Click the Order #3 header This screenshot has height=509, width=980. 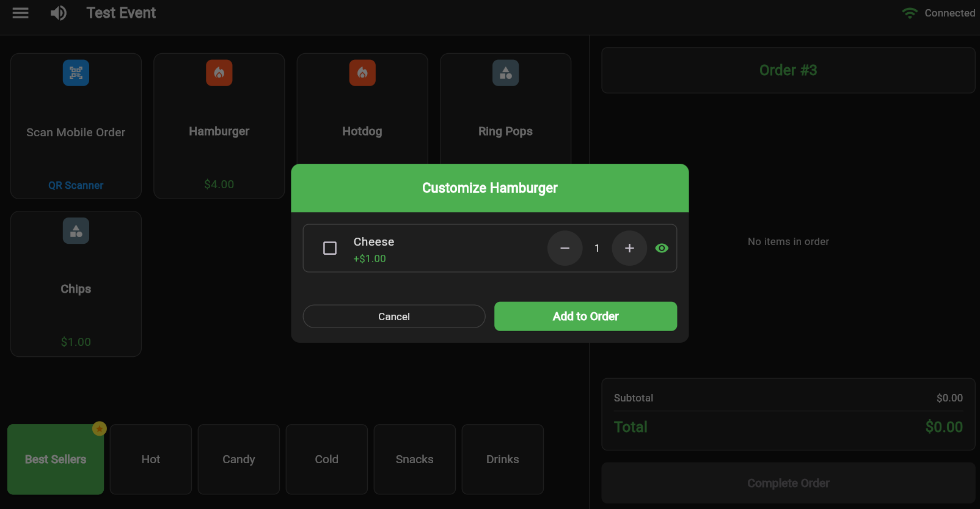(x=788, y=70)
